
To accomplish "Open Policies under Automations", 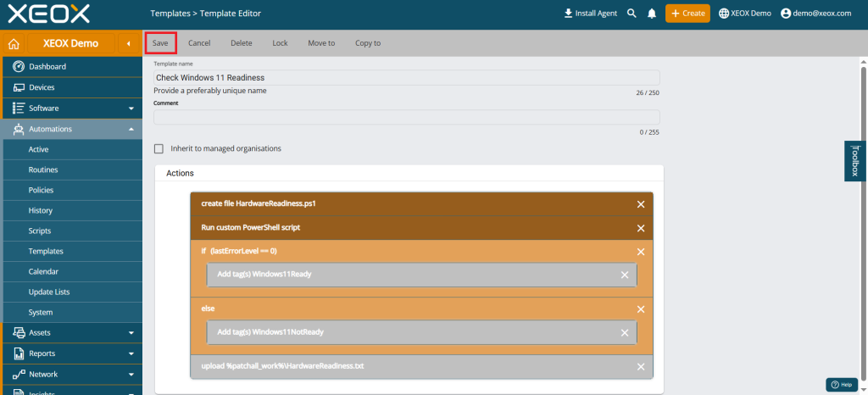I will [73, 191].
